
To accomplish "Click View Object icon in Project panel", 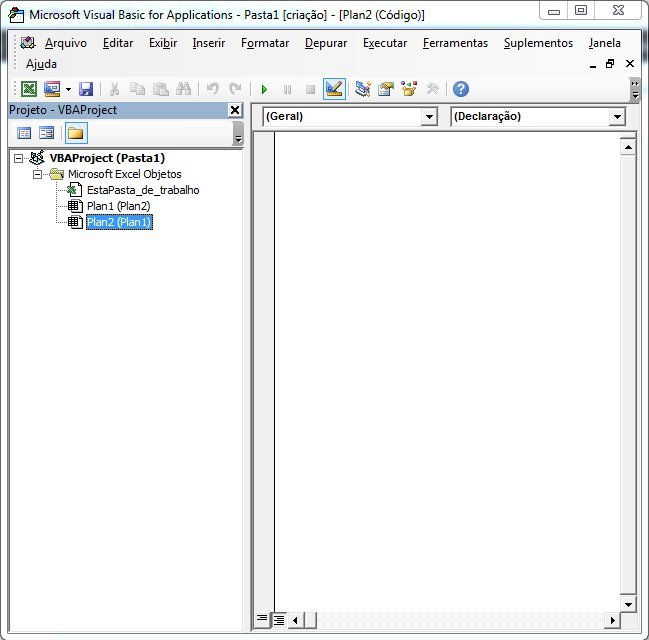I will pos(47,133).
